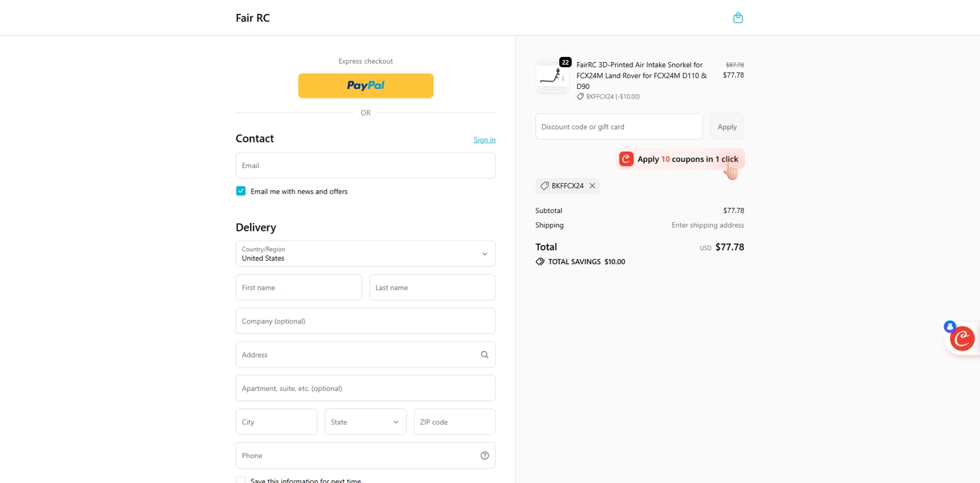The height and width of the screenshot is (483, 980).
Task: Check Save this information for next time
Action: (x=241, y=480)
